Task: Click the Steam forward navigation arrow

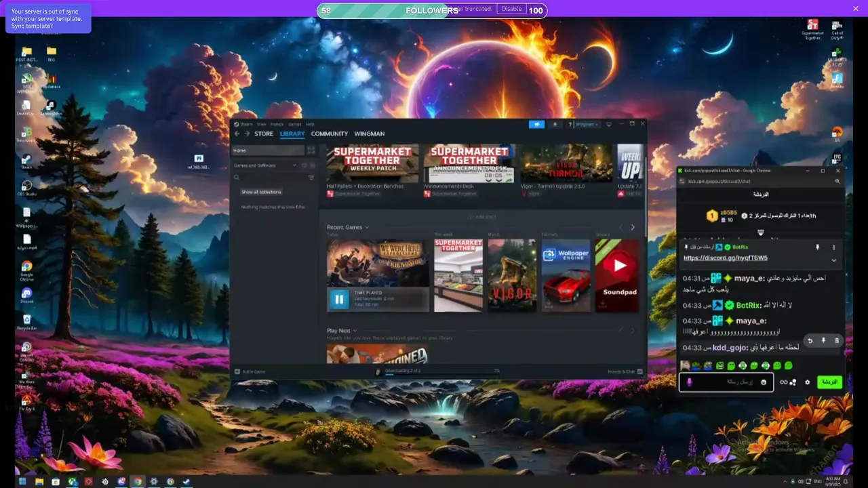Action: pos(247,134)
